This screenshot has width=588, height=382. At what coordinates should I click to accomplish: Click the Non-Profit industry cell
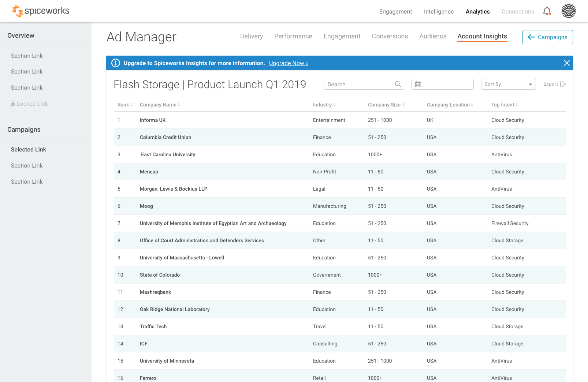coord(324,172)
